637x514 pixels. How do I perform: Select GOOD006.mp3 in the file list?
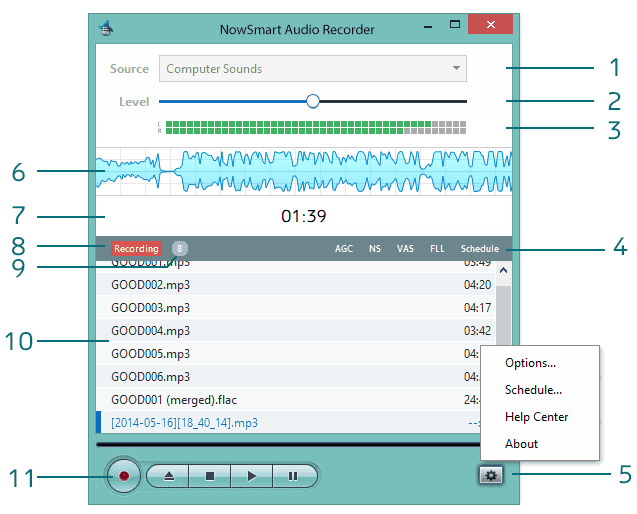pos(288,377)
